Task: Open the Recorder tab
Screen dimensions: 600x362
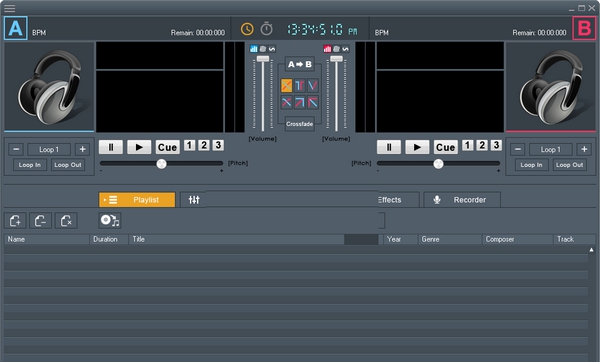Action: tap(462, 200)
